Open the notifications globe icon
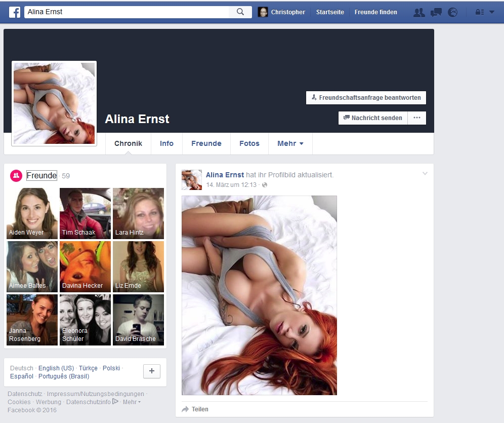 [452, 12]
